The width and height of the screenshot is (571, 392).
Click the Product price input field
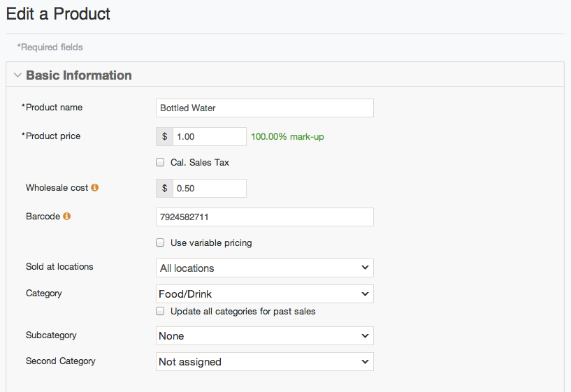tap(209, 136)
